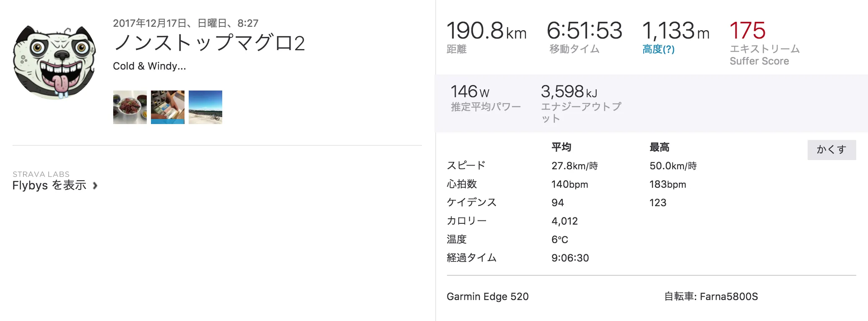The image size is (868, 321).
Task: Click the Garmin Edge 520 device label
Action: pyautogui.click(x=488, y=296)
